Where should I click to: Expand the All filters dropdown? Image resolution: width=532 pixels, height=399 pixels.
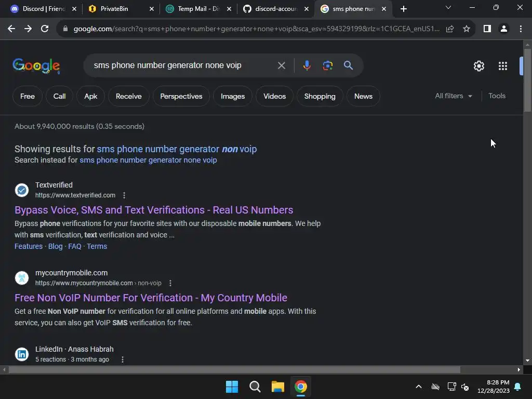tap(453, 96)
